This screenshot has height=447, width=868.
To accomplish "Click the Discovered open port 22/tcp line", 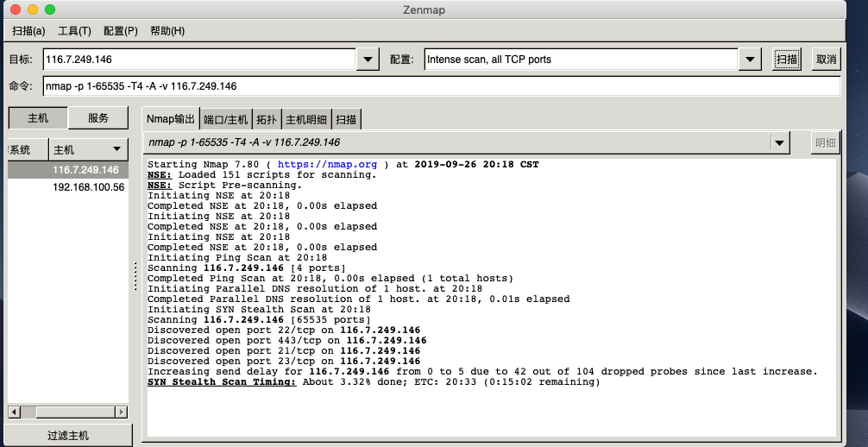I will [284, 331].
